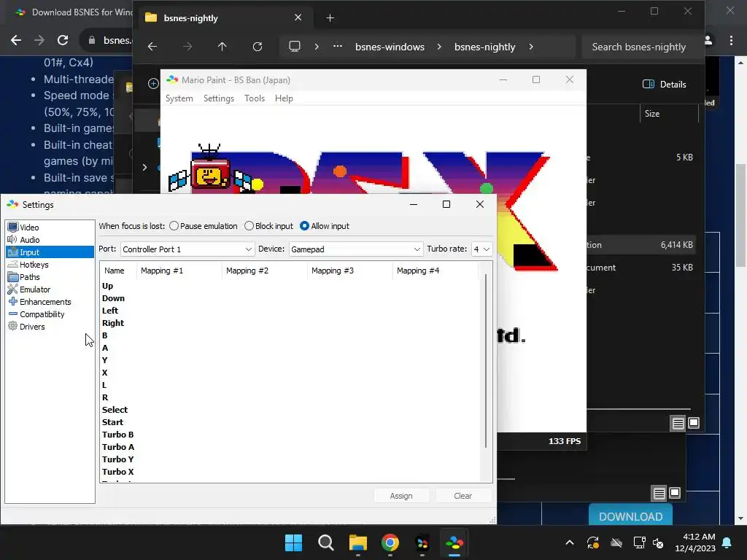Select Block input when focus is lost
This screenshot has width=747, height=560.
pos(268,226)
